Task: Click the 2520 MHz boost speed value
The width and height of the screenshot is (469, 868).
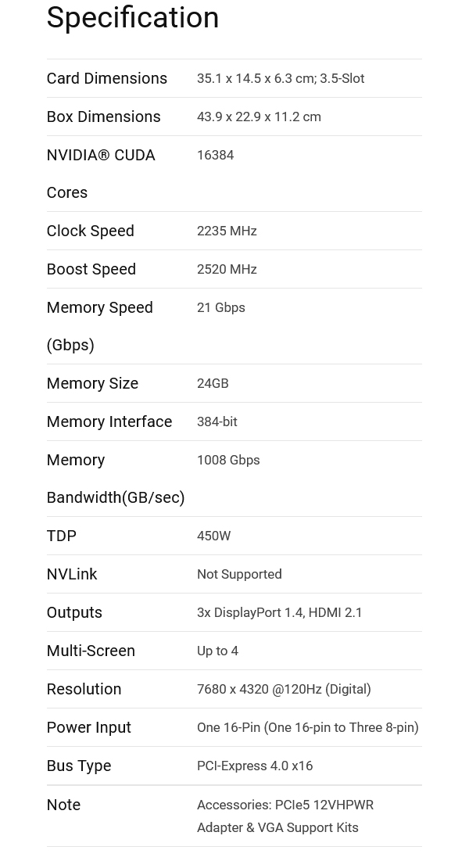Action: point(227,269)
